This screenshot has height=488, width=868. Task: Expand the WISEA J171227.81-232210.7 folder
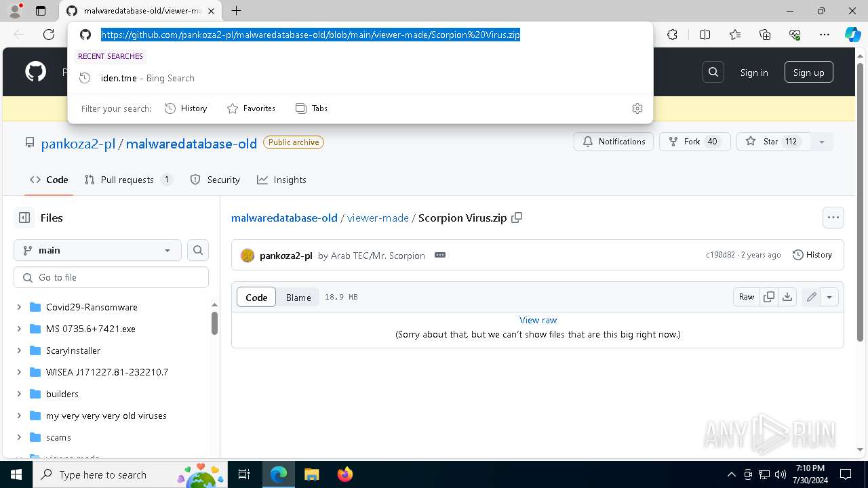coord(19,372)
